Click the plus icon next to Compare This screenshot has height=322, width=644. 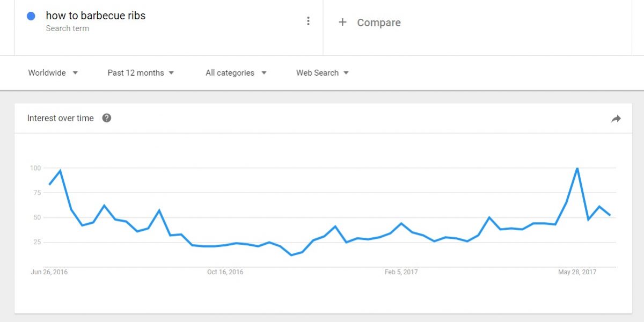342,22
